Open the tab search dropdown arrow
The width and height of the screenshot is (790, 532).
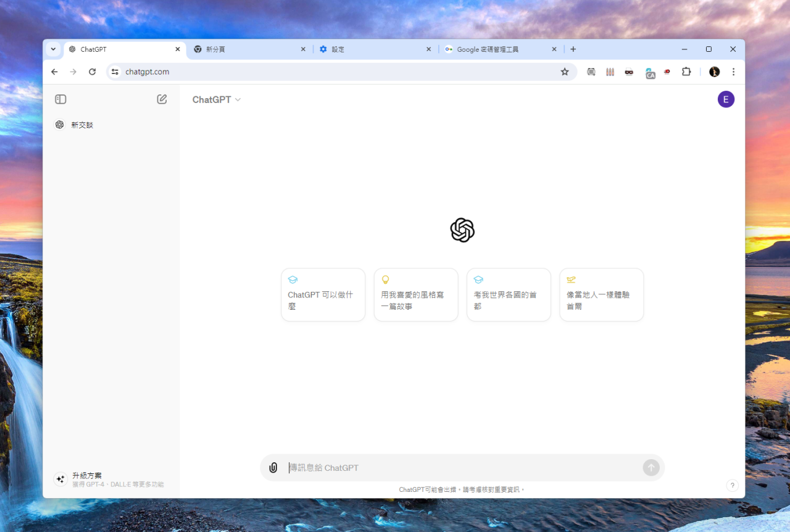click(x=53, y=49)
